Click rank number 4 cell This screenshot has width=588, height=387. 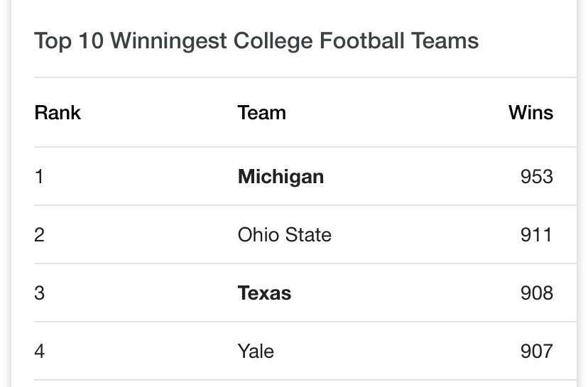(39, 351)
